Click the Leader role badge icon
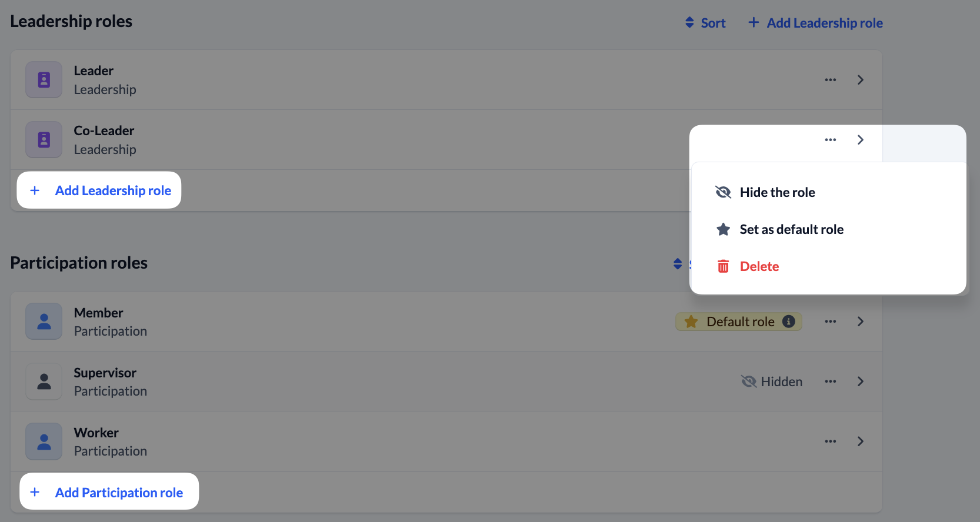Viewport: 980px width, 522px height. pos(44,80)
